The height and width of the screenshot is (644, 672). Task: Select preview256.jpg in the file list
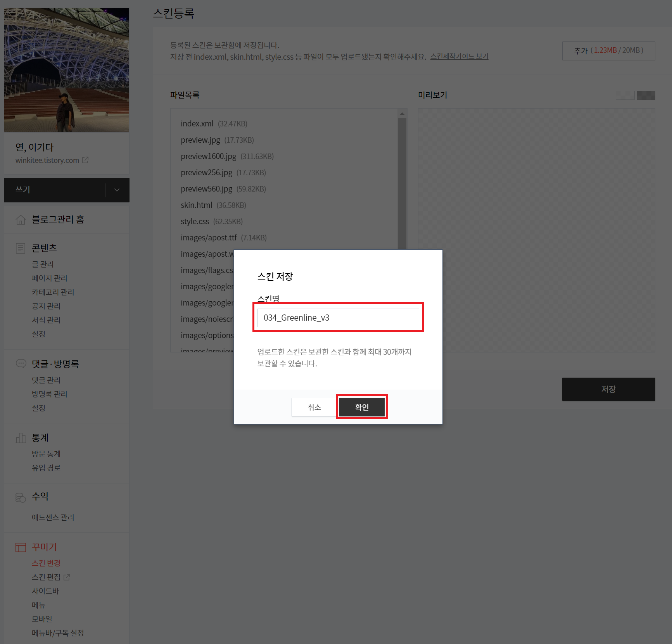click(x=223, y=173)
